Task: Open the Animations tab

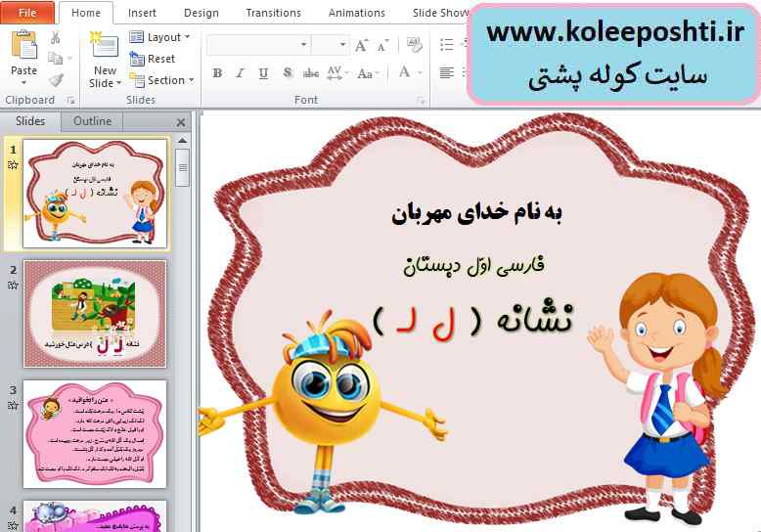Action: click(357, 13)
